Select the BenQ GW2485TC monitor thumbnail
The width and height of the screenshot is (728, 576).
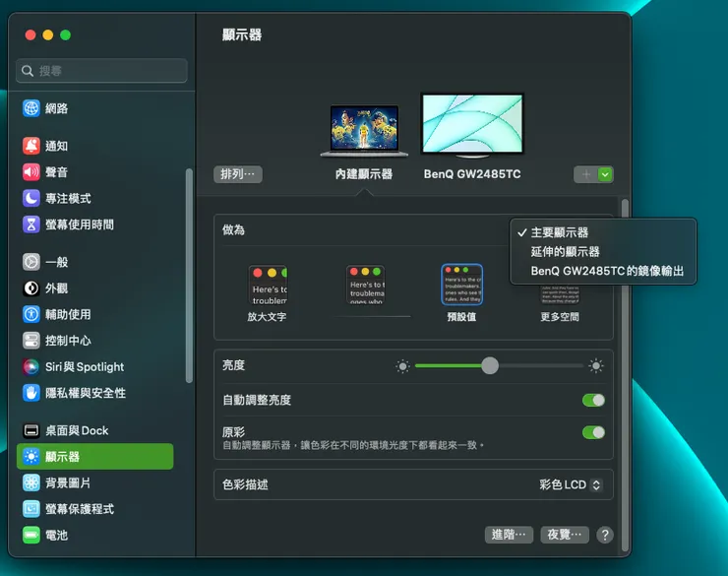coord(472,125)
